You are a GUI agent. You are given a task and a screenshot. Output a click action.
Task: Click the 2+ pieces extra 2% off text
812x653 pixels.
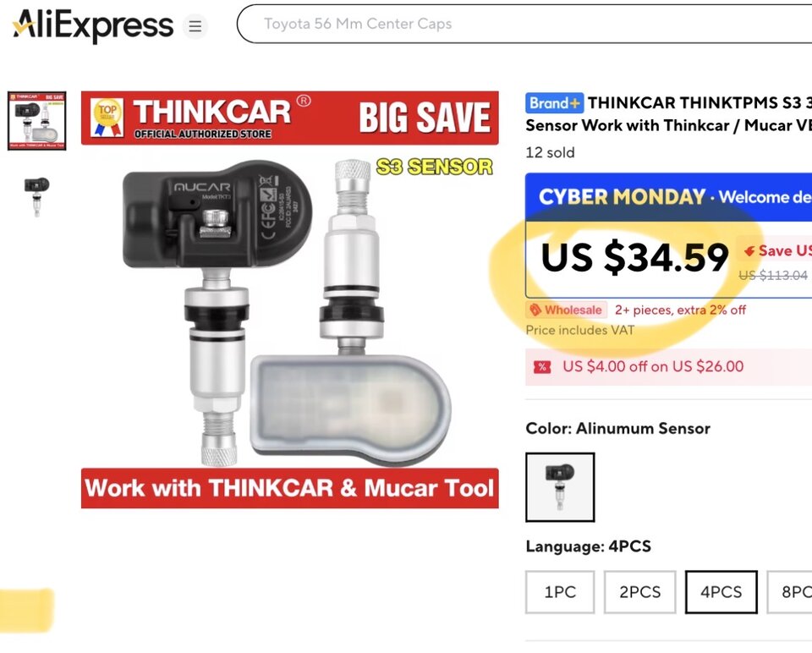pos(680,310)
